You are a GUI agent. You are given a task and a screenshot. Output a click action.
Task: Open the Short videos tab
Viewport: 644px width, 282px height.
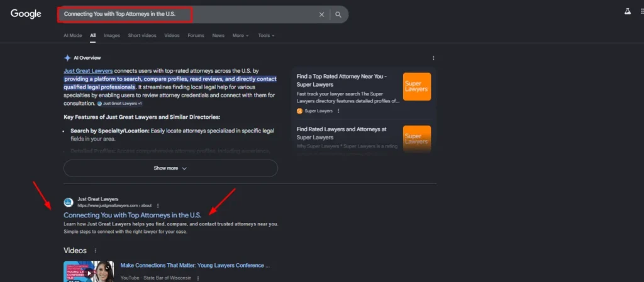coord(142,36)
